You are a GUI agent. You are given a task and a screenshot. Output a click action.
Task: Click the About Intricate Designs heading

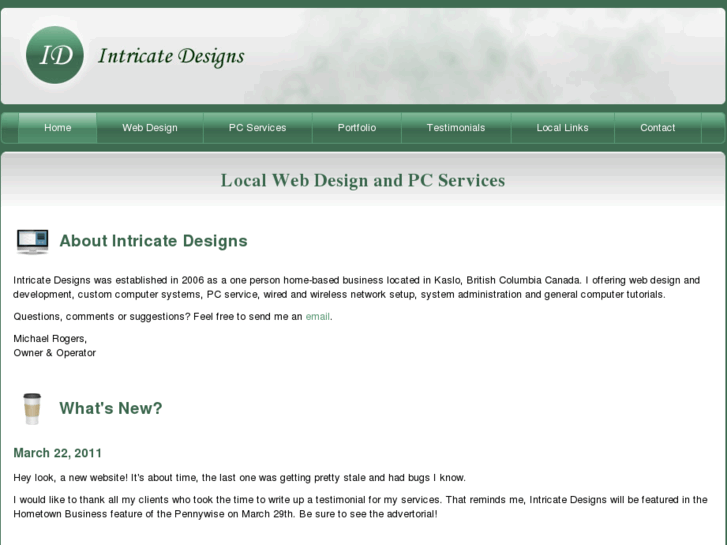tap(153, 241)
